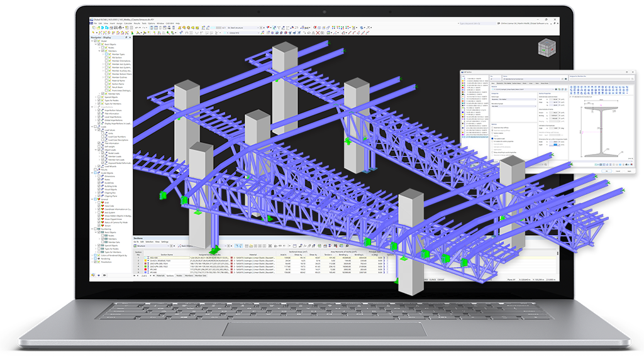This screenshot has height=362, width=644.
Task: Open the Settings menu in Sections panel
Action: pyautogui.click(x=165, y=242)
